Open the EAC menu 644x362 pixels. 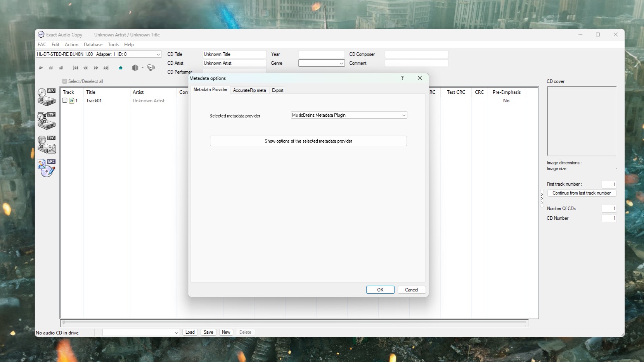point(42,45)
